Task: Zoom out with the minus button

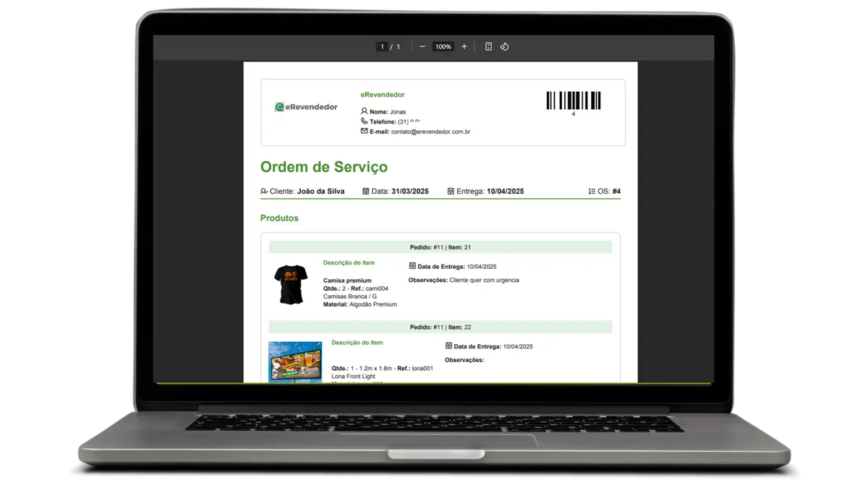Action: 422,47
